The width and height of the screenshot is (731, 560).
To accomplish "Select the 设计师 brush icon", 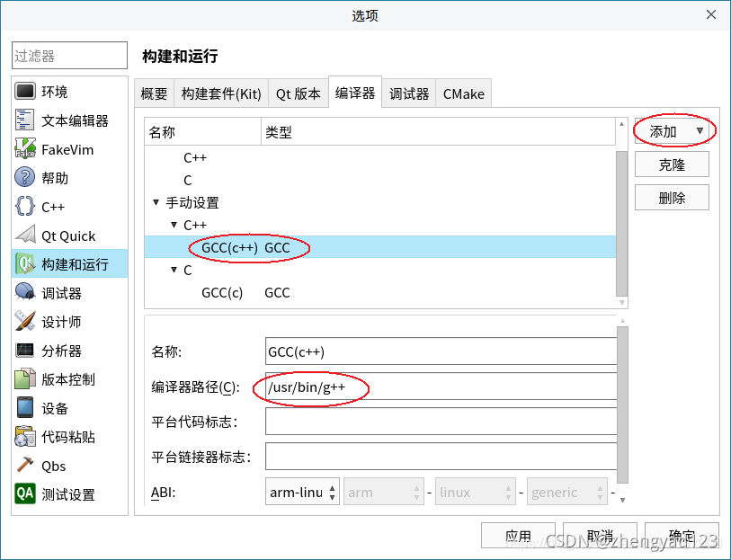I will click(x=24, y=322).
